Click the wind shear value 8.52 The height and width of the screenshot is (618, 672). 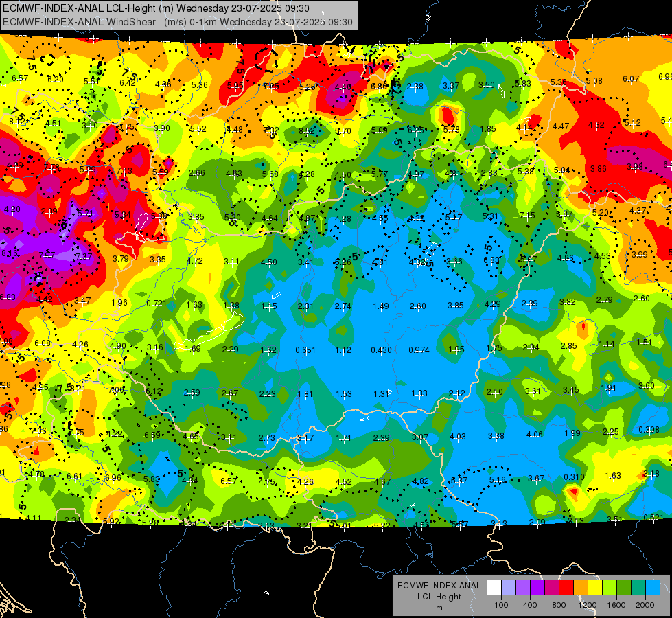(x=306, y=130)
